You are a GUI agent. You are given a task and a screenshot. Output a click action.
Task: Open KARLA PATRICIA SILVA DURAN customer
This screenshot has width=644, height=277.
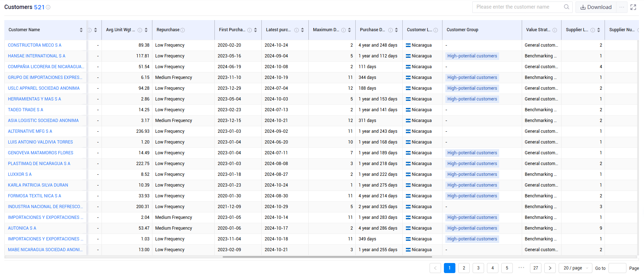click(38, 185)
